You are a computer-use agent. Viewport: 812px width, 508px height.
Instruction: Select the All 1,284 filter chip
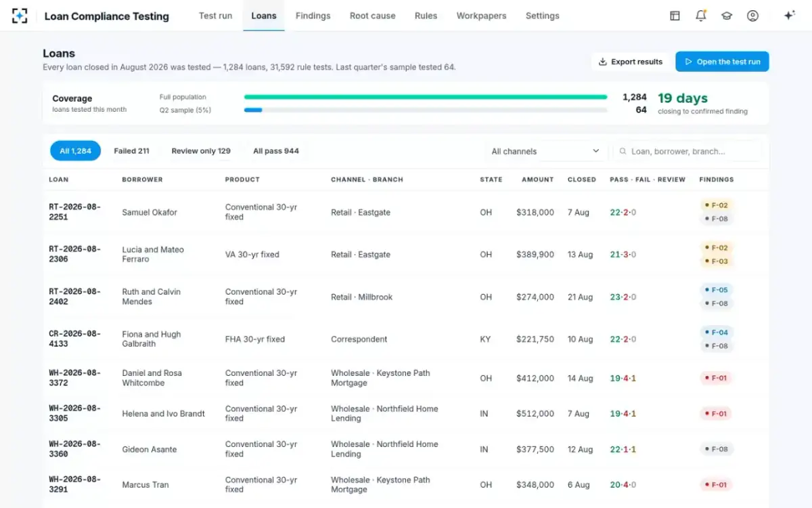[75, 151]
